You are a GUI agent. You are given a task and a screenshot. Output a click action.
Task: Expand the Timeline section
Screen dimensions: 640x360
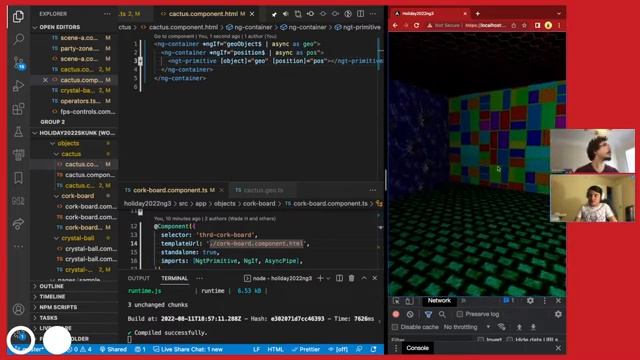click(75, 297)
